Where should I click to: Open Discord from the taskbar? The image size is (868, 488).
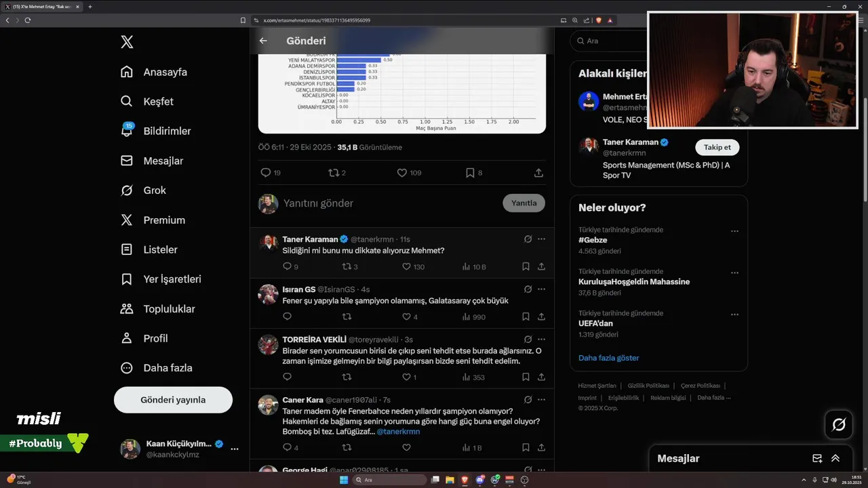pyautogui.click(x=480, y=480)
